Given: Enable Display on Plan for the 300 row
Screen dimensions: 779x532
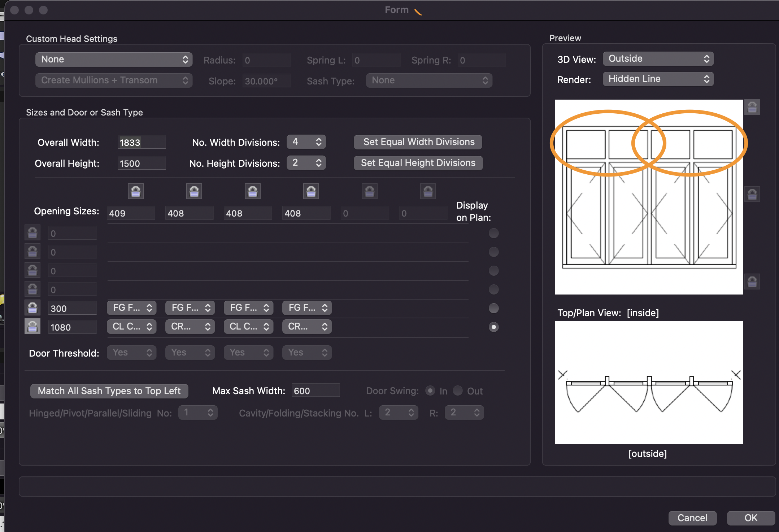Looking at the screenshot, I should pos(493,308).
